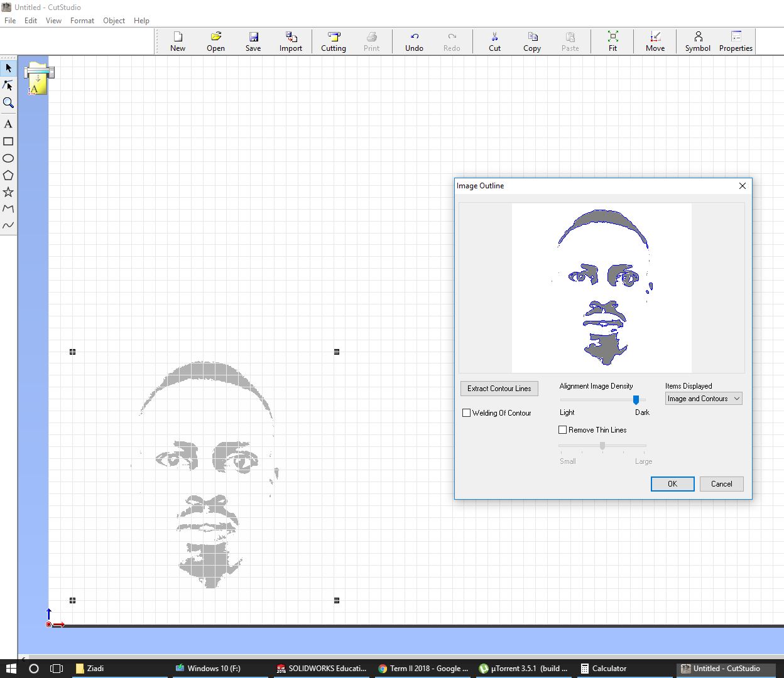Click the Redo toolbar icon

pyautogui.click(x=452, y=41)
